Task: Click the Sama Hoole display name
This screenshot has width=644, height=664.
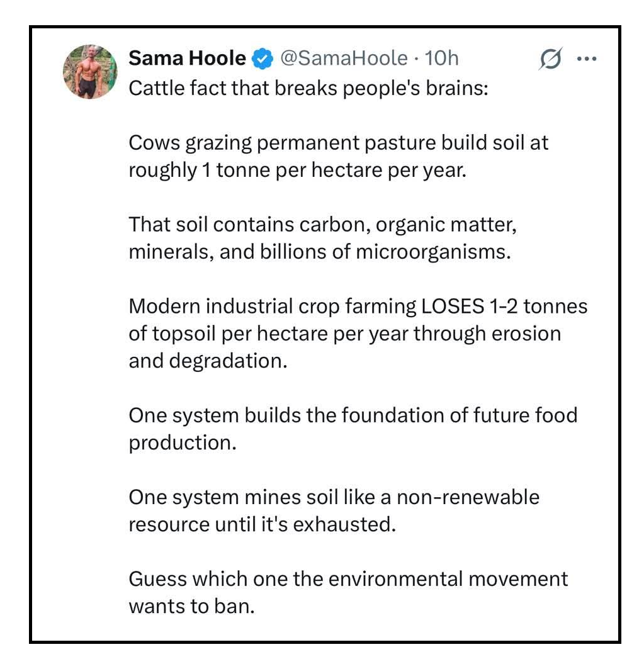Action: coord(187,59)
